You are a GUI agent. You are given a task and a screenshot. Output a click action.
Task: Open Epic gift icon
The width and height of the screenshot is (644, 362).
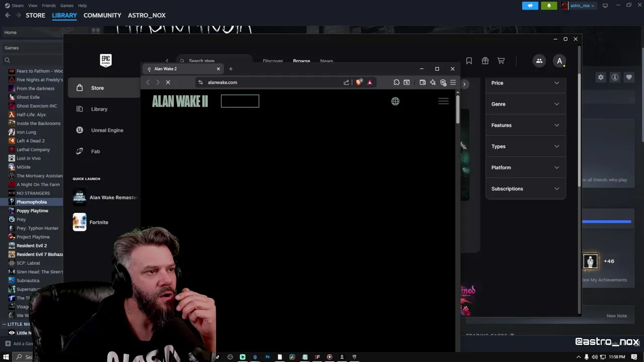tap(485, 61)
